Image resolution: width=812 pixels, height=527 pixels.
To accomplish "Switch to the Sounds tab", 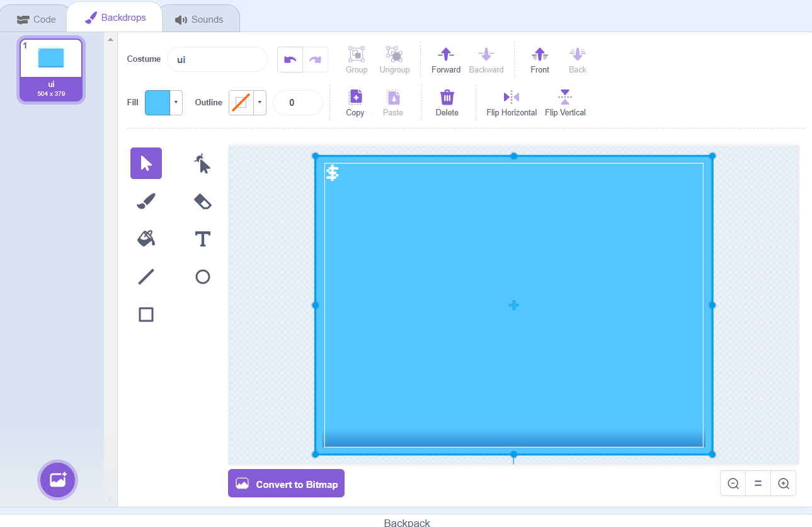I will click(200, 20).
